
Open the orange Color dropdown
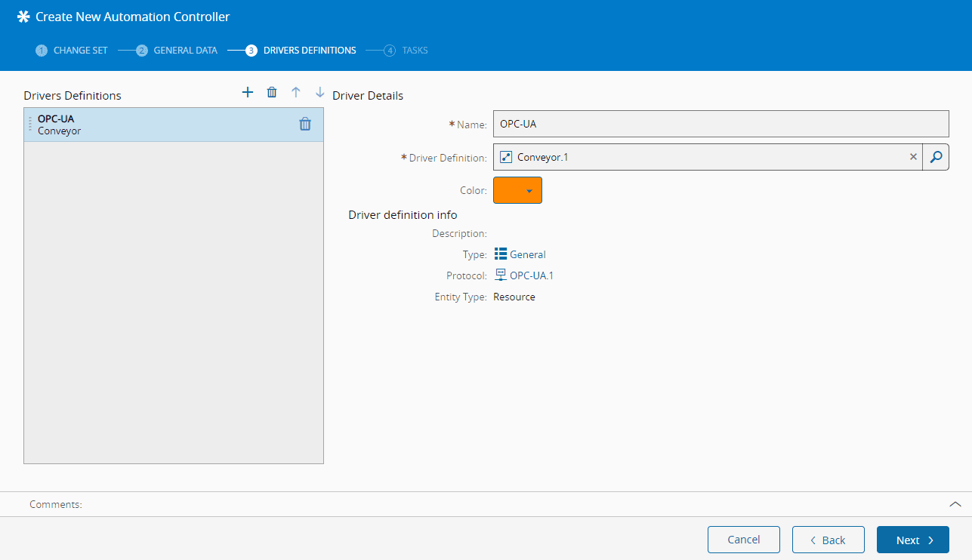tap(517, 190)
